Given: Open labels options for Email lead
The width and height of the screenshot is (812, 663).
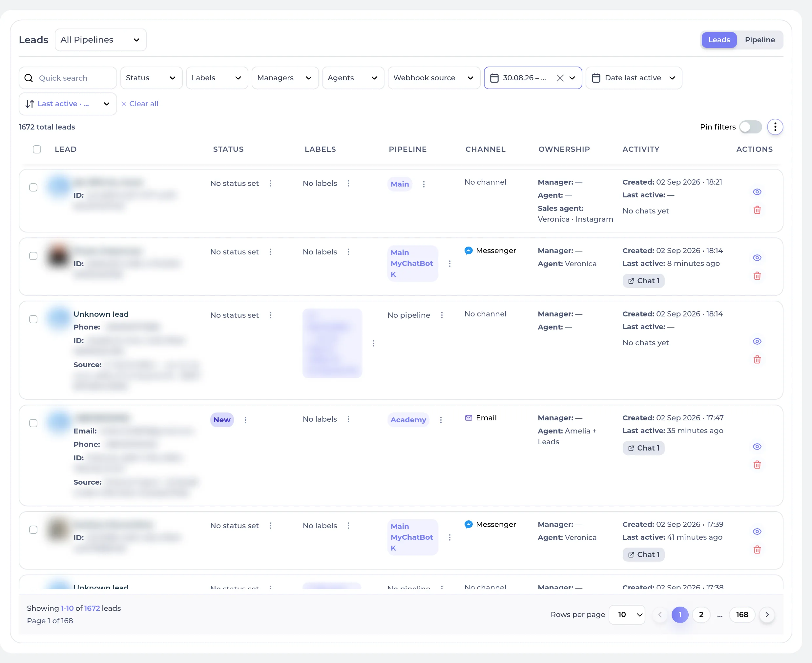Looking at the screenshot, I should pyautogui.click(x=348, y=419).
